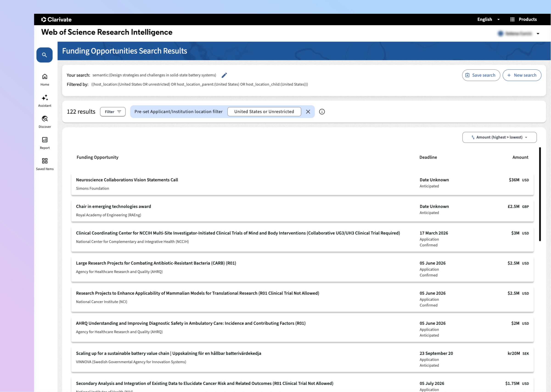Screen dimensions: 551x392
Task: Open Chair in emerging technologies award
Action: [113, 207]
